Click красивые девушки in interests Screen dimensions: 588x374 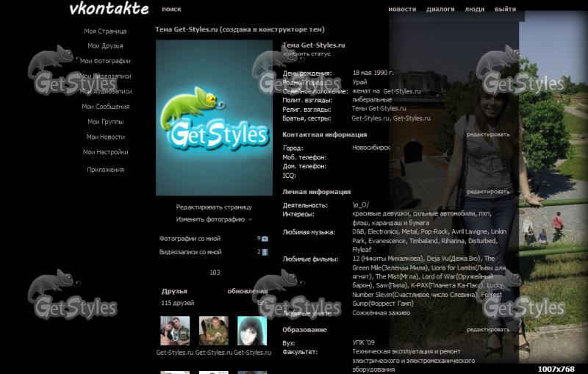[381, 214]
